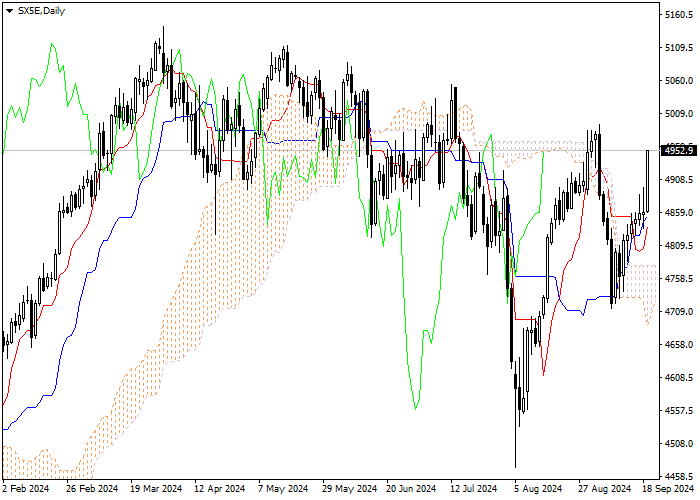
Task: Select the 5160.5 price axis label
Action: 679,15
